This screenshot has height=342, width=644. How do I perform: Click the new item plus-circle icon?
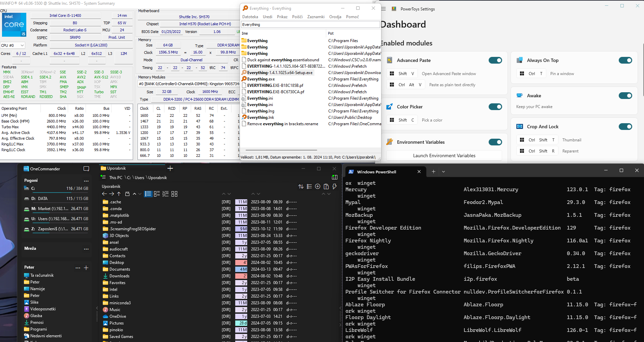tap(317, 186)
